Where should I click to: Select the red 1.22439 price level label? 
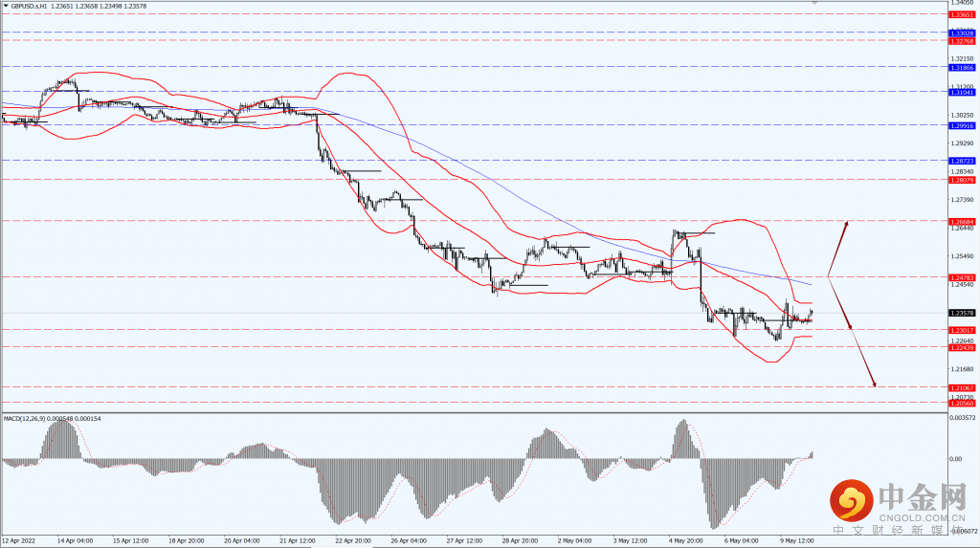tap(961, 348)
